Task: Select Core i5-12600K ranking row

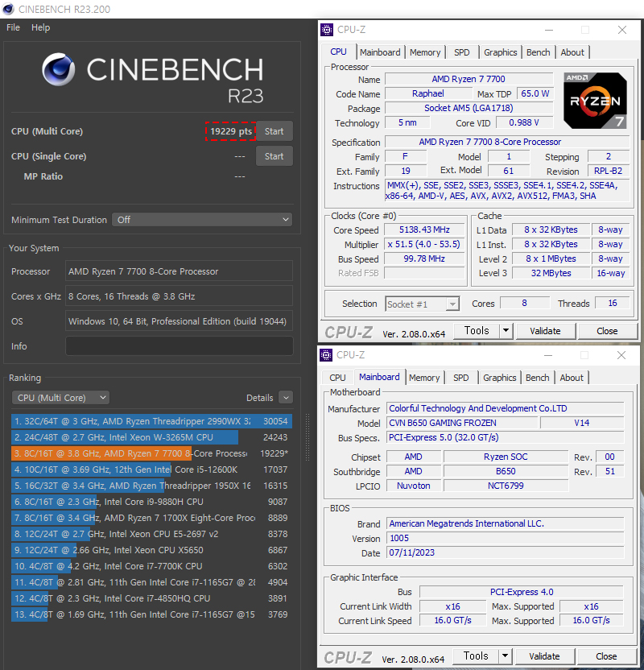Action: tap(151, 469)
